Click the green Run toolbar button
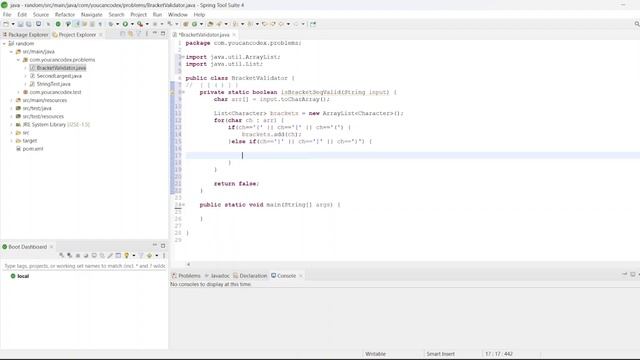Viewport: 640px width, 360px height. coord(125,24)
